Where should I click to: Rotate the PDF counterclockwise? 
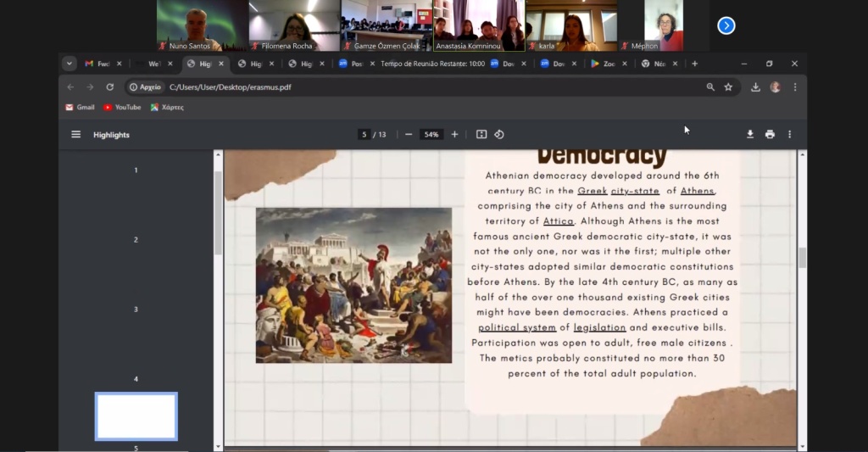point(499,134)
